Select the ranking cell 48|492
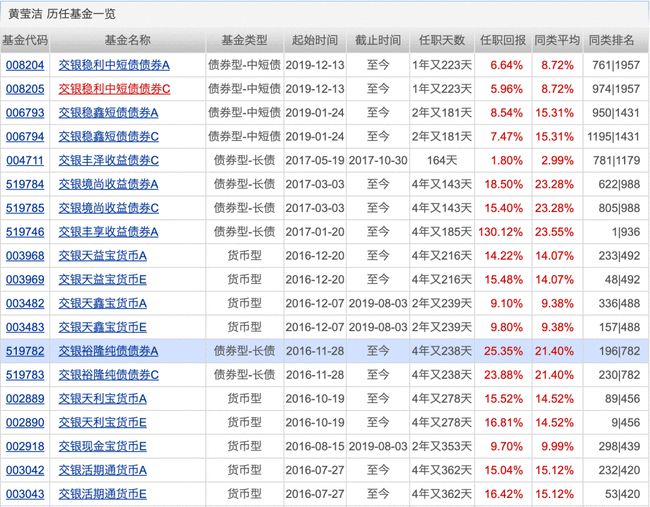 623,280
